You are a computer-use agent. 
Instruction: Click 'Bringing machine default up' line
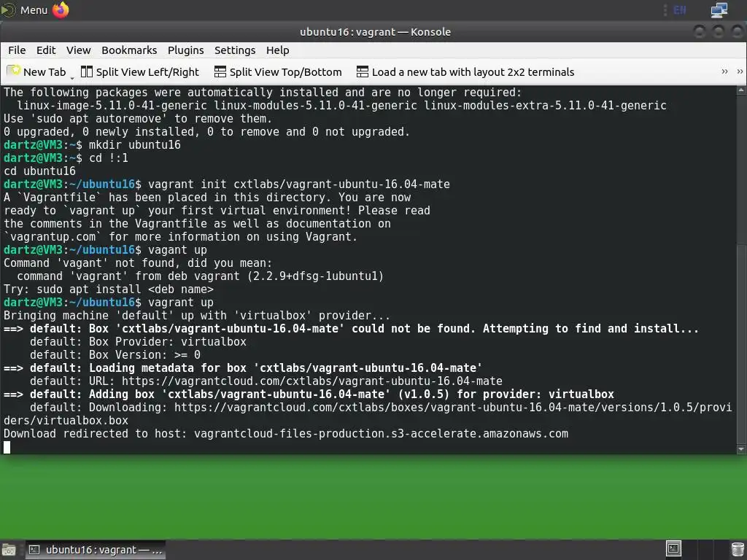pyautogui.click(x=197, y=316)
